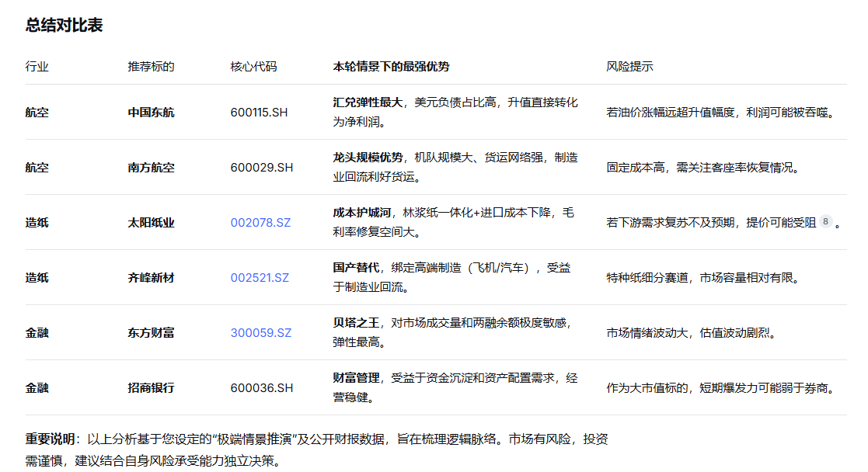Click citation badge 8 in 太阳纸业 row
Viewport: 868px width, 472px height.
pyautogui.click(x=825, y=221)
